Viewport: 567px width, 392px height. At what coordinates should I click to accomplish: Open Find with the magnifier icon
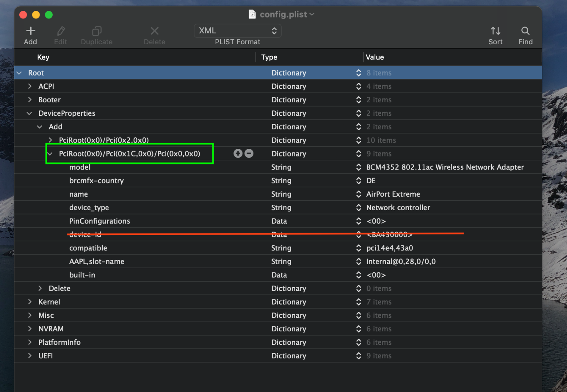525,31
